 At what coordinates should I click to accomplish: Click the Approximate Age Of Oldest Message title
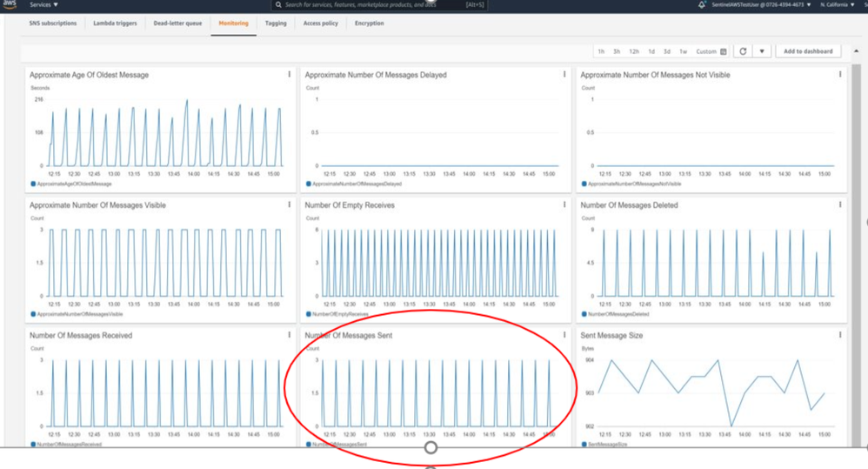coord(89,75)
